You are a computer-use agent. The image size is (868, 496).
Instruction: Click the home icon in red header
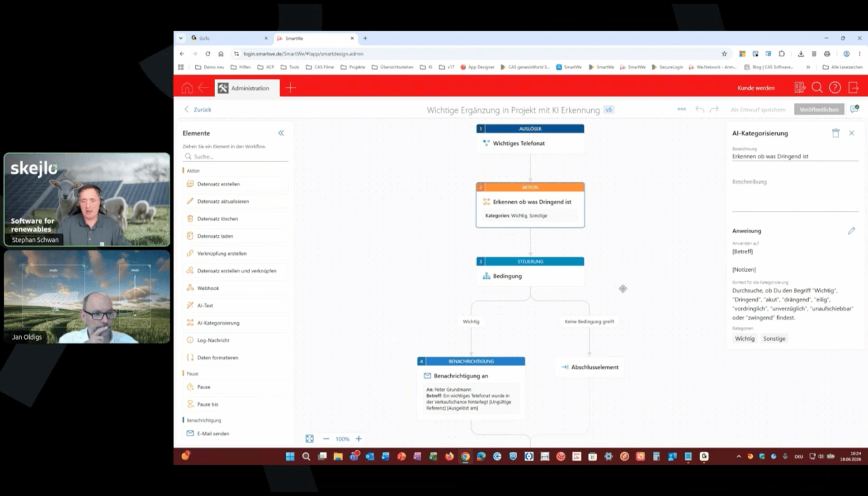click(x=187, y=88)
